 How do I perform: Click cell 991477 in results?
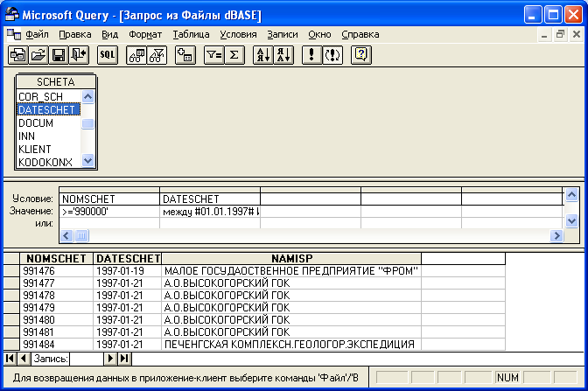[56, 283]
